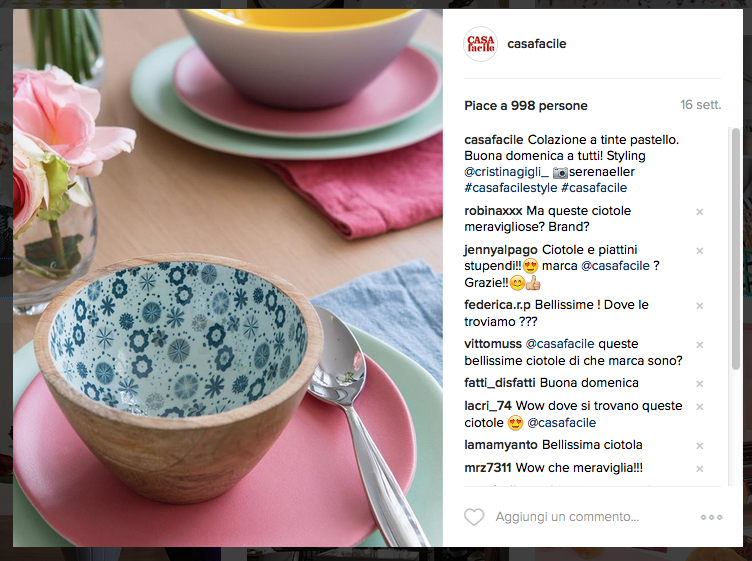
Task: Open the #casafacilestyle hashtag
Action: (511, 187)
